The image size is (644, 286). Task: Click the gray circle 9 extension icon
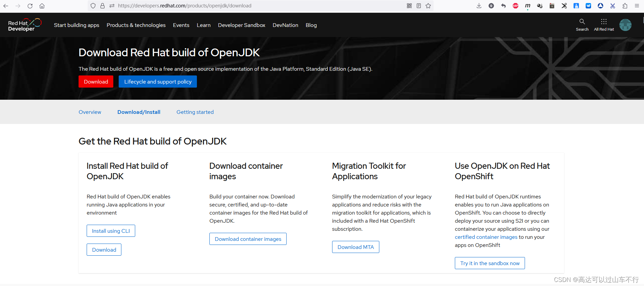coord(491,6)
